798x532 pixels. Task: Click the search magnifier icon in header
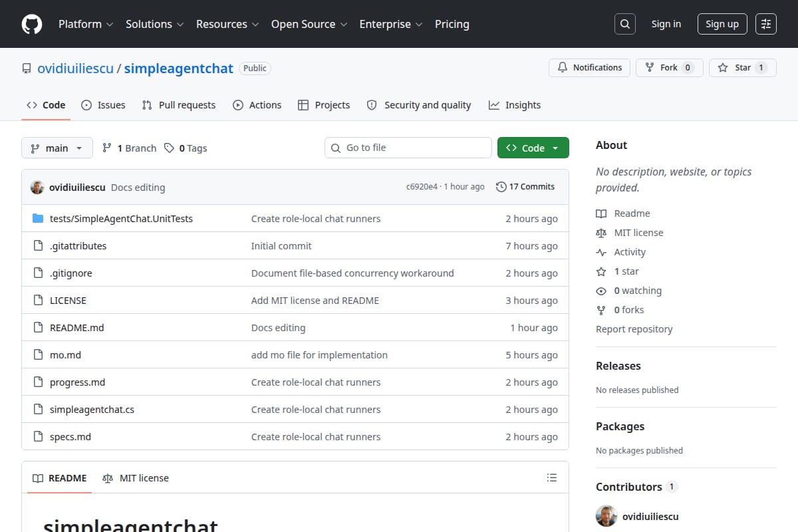tap(625, 24)
